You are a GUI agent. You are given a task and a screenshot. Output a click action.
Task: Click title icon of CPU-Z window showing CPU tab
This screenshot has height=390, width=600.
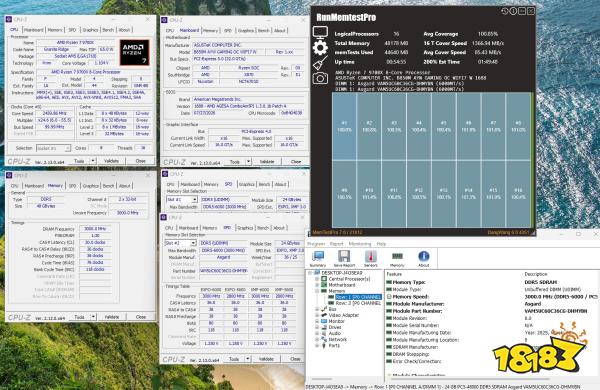tap(9, 19)
